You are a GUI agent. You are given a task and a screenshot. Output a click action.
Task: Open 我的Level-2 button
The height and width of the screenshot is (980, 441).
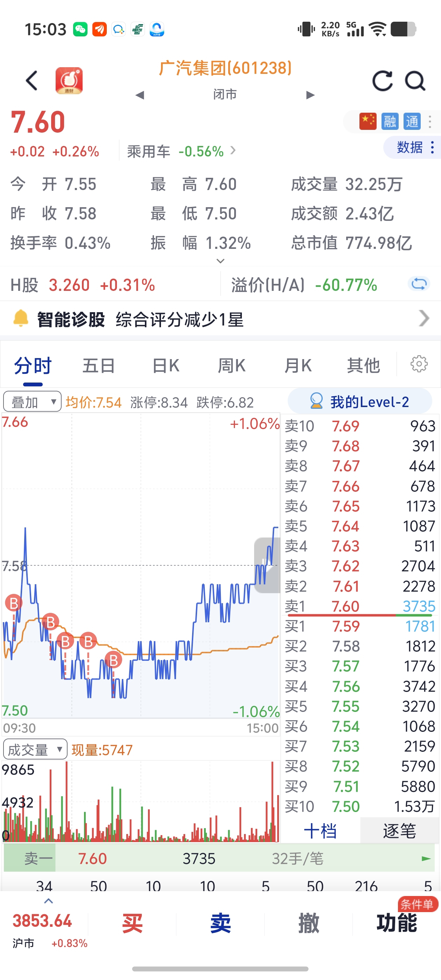coord(359,401)
